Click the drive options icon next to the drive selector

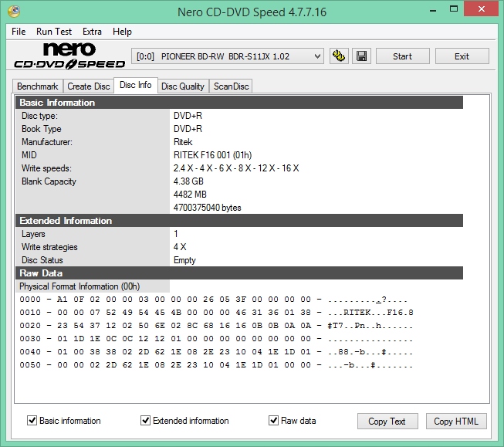pos(339,56)
